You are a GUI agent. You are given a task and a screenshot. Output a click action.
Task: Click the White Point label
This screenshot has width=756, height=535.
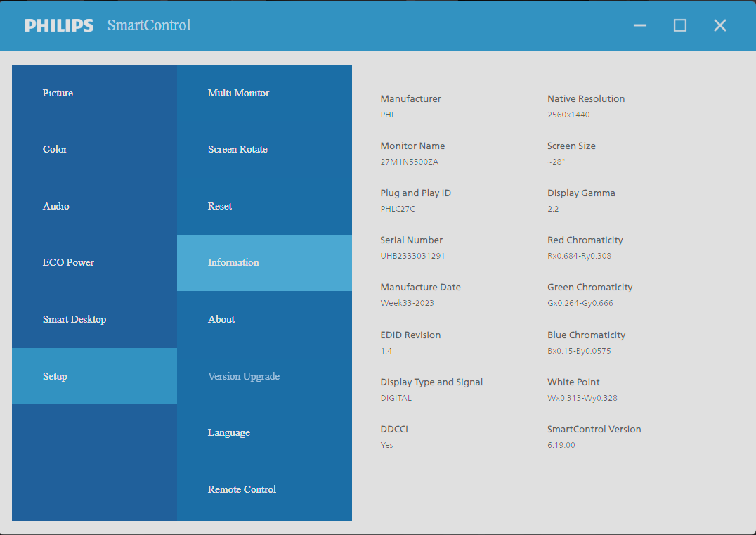point(573,382)
